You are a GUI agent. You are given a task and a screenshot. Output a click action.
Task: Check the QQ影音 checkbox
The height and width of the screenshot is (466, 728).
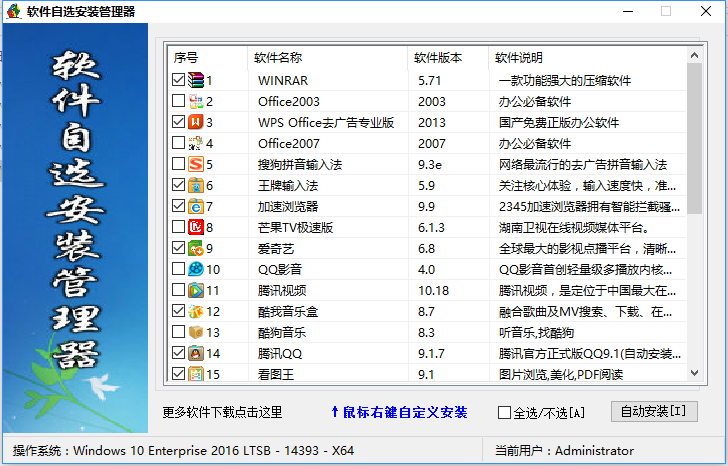(x=178, y=268)
